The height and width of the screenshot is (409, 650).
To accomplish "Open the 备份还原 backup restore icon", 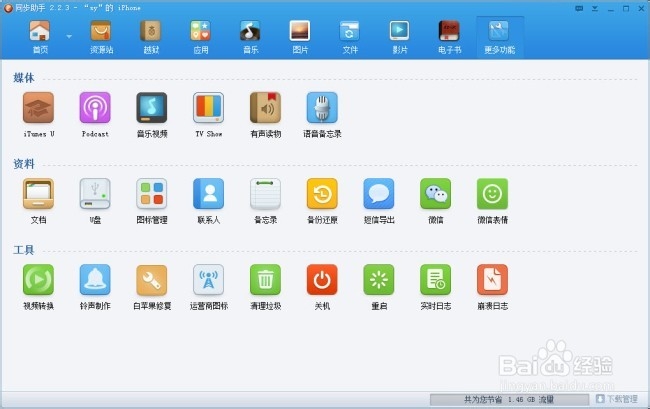I will click(x=322, y=194).
